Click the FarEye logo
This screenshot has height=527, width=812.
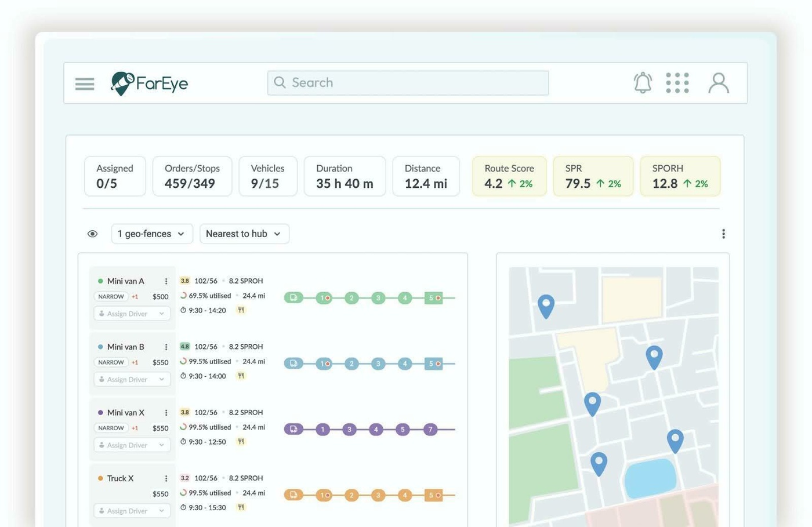click(x=148, y=83)
